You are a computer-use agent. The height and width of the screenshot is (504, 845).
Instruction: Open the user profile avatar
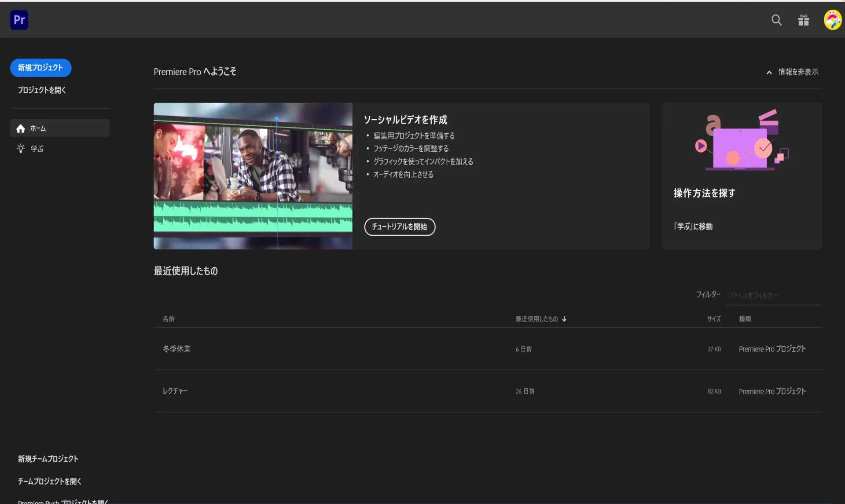(x=832, y=20)
